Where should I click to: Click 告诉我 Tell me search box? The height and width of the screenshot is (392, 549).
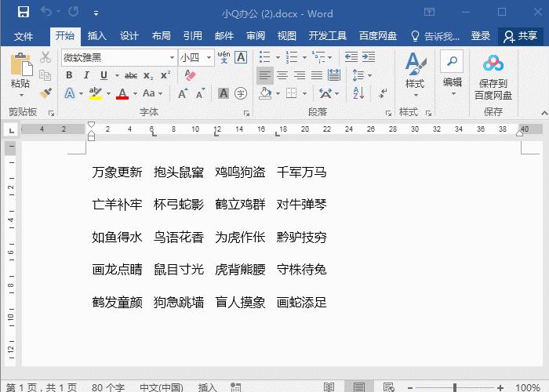pyautogui.click(x=435, y=36)
